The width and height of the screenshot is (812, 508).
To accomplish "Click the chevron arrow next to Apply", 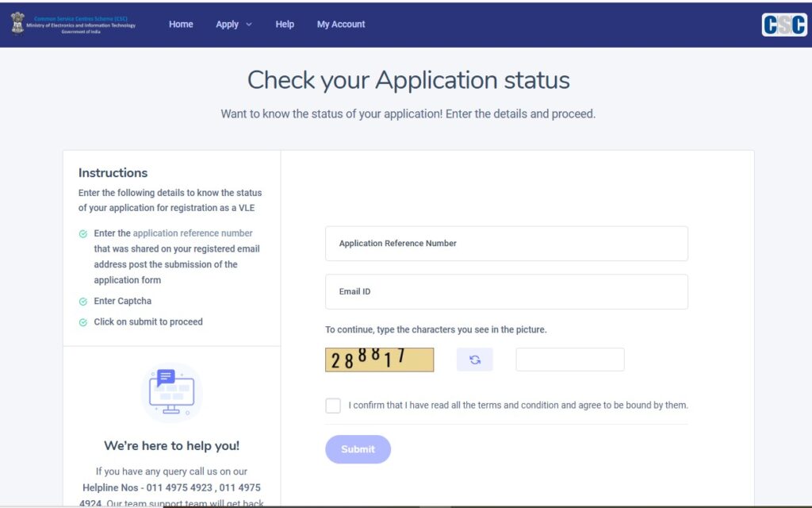I will pos(249,25).
